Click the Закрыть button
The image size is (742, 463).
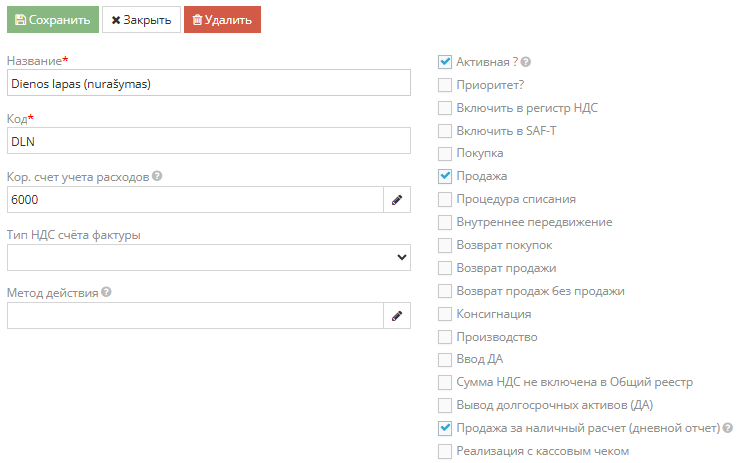click(141, 19)
